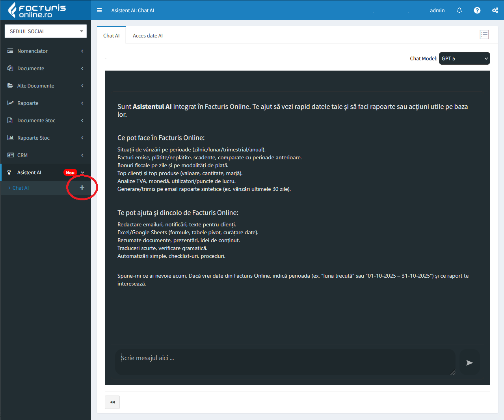Click the help question mark icon
The image size is (504, 420).
(477, 10)
